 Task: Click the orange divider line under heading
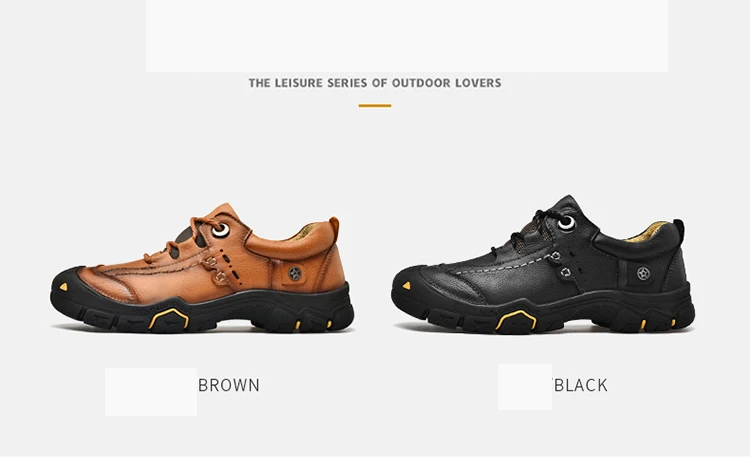(x=375, y=106)
